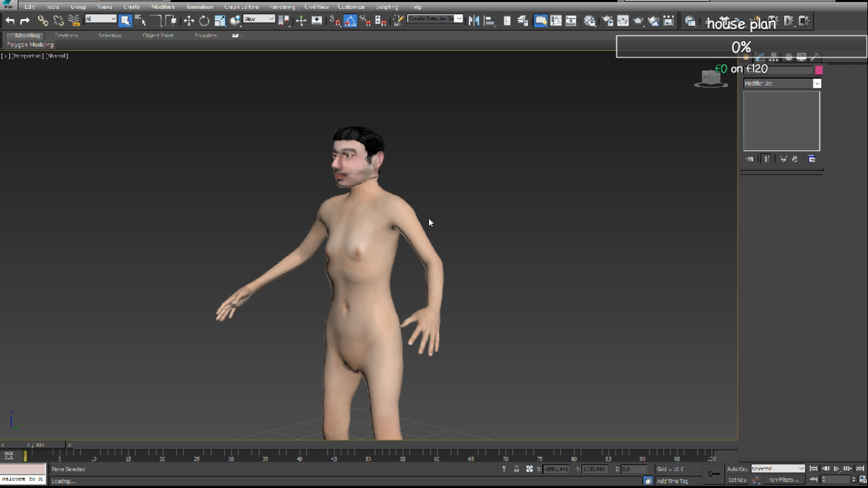Switch to the Object Paint ribbon tab
Viewport: 868px width, 488px height.
pos(158,36)
